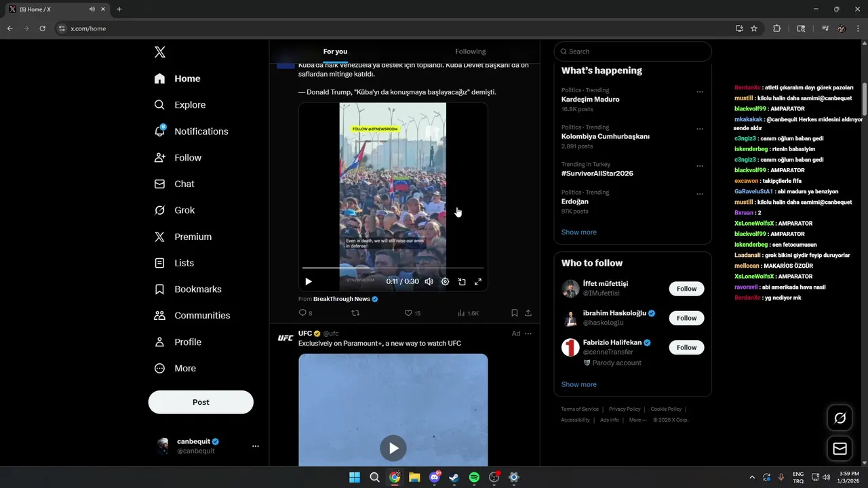Image resolution: width=868 pixels, height=488 pixels.
Task: Reply to the post with 8 comments
Action: coord(305,313)
